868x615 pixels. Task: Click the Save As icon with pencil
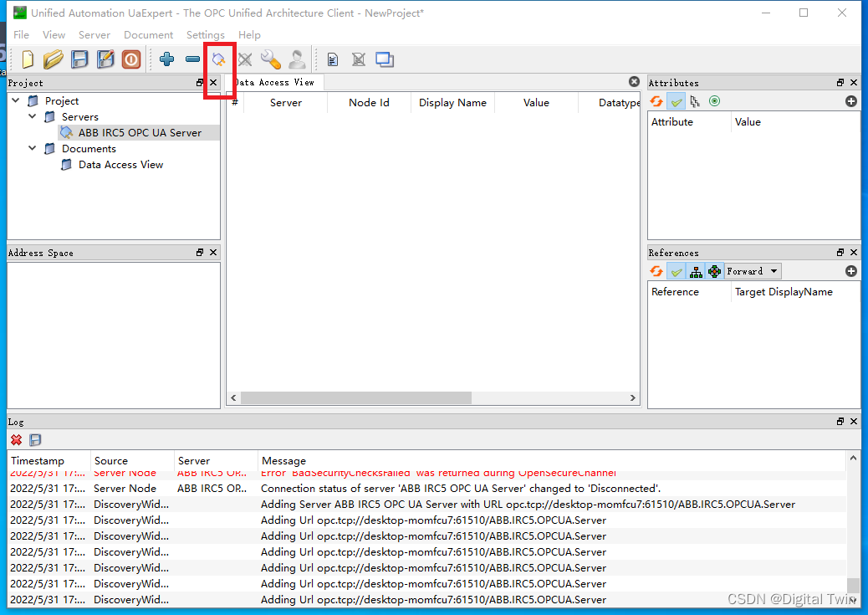[x=105, y=59]
